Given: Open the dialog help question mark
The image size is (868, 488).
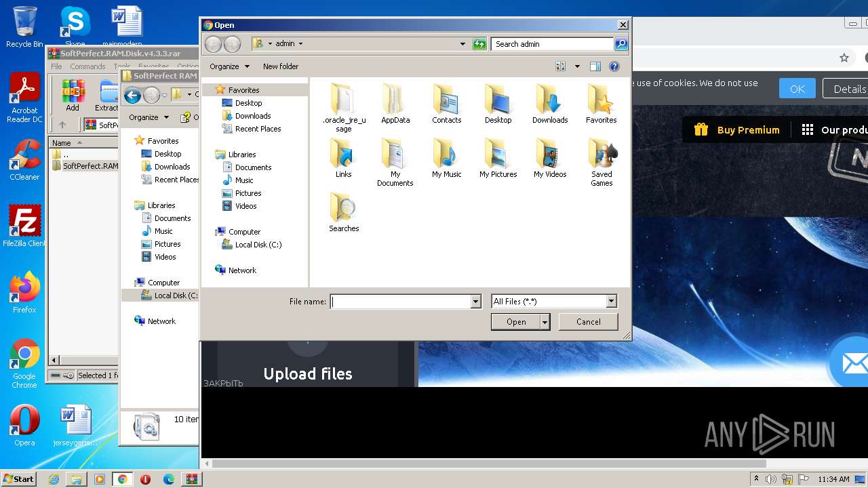Looking at the screenshot, I should click(x=614, y=66).
